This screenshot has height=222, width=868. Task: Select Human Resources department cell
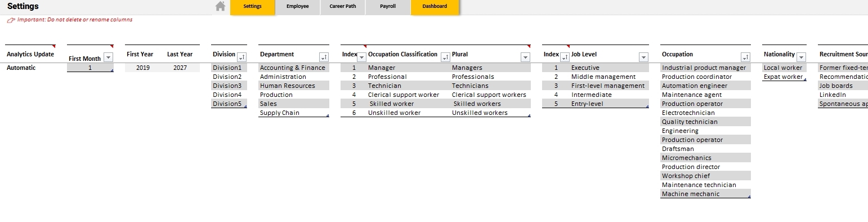click(x=294, y=86)
